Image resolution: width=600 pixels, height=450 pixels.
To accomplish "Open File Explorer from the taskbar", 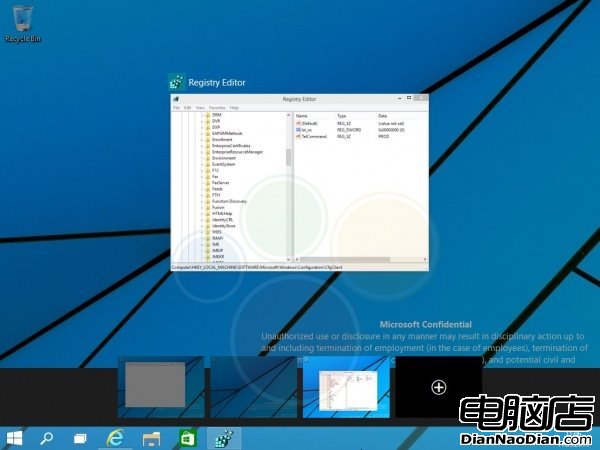I will [152, 439].
